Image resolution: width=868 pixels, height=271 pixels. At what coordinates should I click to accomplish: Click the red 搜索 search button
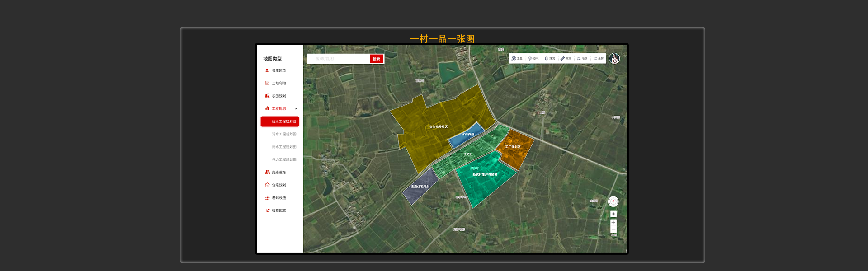377,59
